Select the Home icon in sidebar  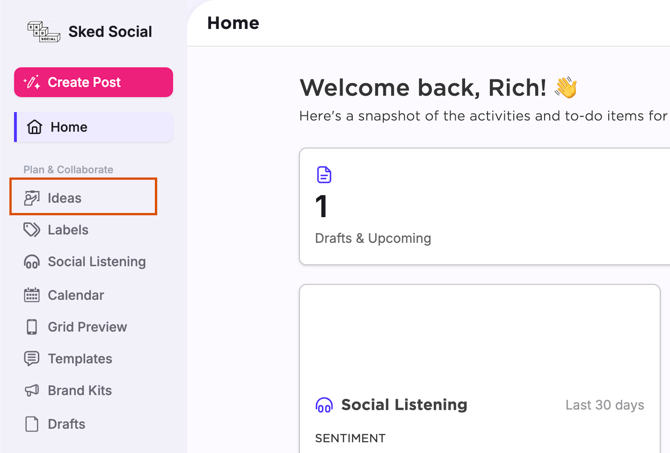click(35, 127)
